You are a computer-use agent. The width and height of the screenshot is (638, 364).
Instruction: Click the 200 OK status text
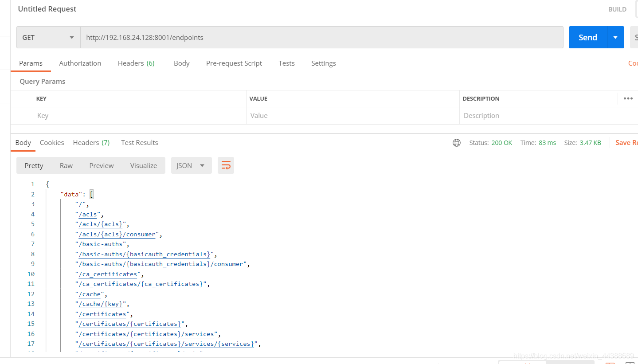[502, 143]
